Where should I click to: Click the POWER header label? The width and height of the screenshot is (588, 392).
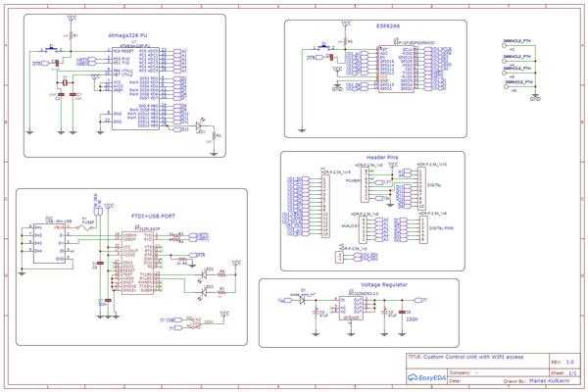(x=353, y=180)
